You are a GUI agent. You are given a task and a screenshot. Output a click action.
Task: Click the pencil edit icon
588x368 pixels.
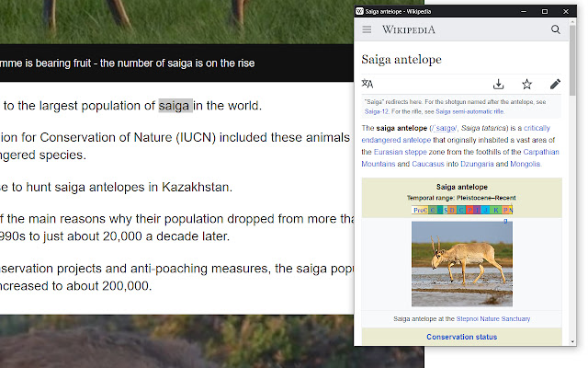[x=555, y=84]
